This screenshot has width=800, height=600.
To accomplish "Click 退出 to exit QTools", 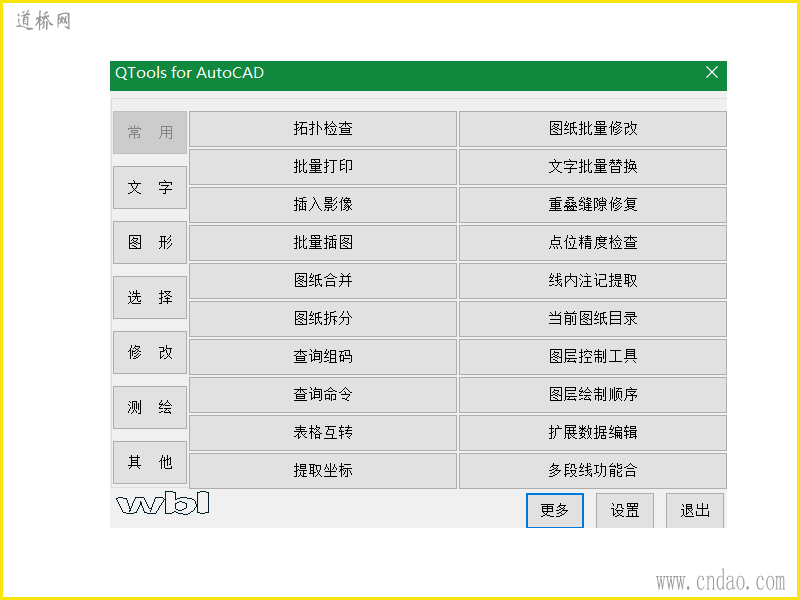I will [x=695, y=510].
